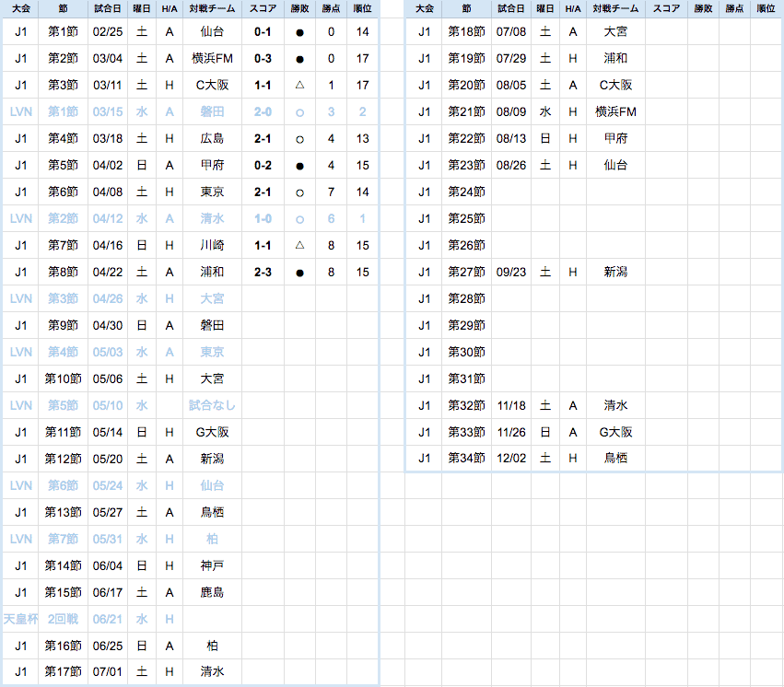Click the 横浜FM cell dated 08/09
Screen dimensions: 784x687
(615, 112)
